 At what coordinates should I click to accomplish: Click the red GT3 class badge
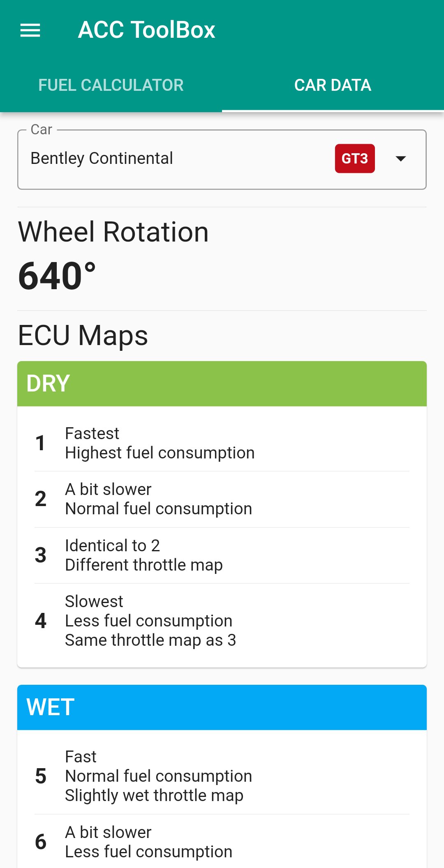click(354, 159)
